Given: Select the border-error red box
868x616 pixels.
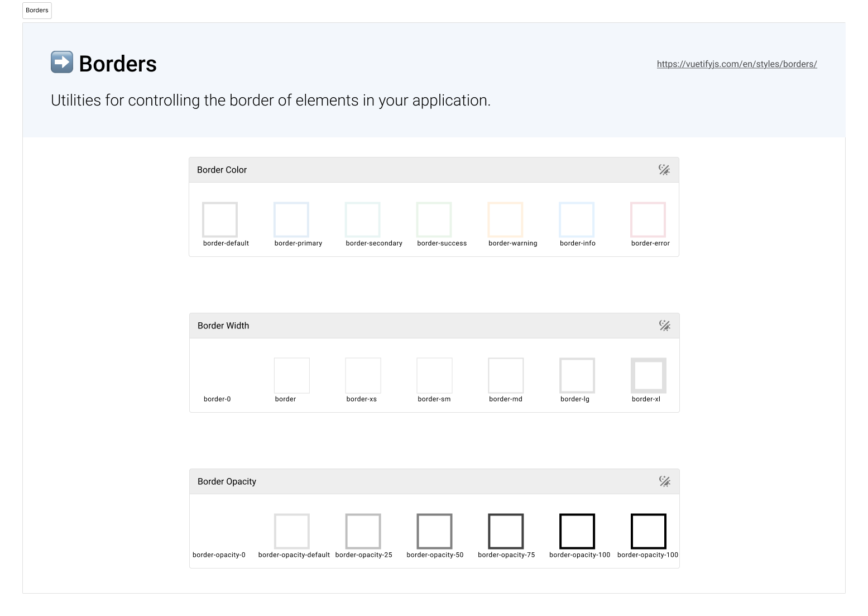Looking at the screenshot, I should tap(648, 220).
